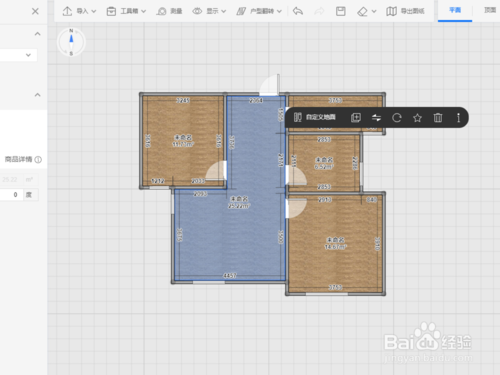Favorite the floor with star icon

click(x=417, y=117)
